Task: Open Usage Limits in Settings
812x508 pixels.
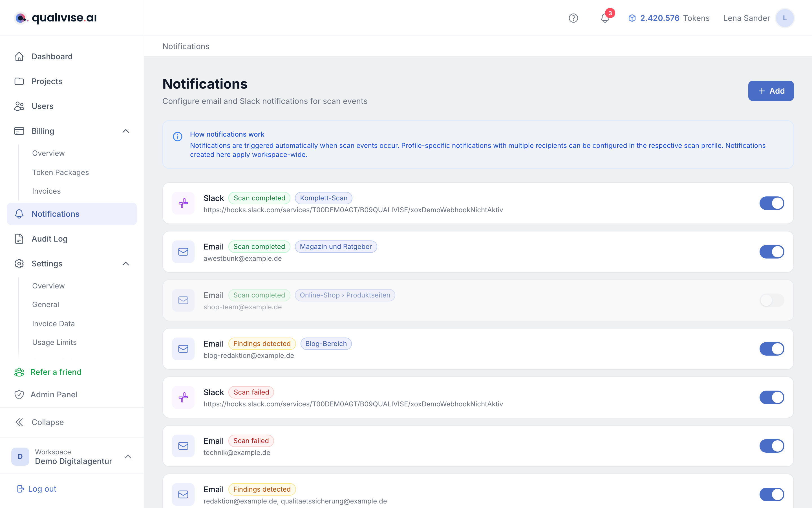Action: pos(54,342)
